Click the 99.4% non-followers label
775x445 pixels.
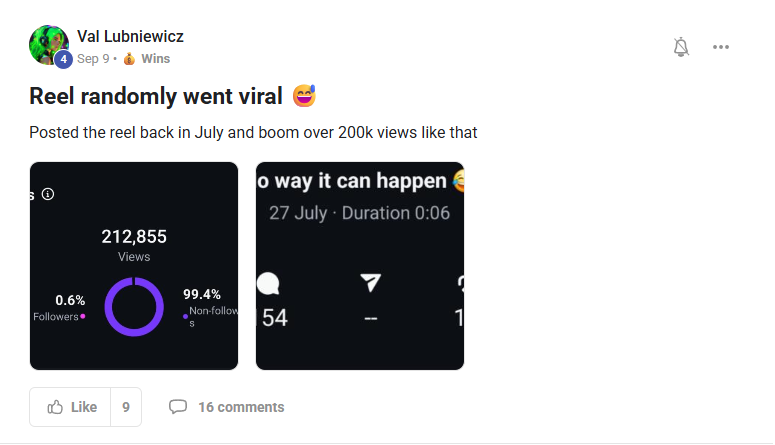[201, 295]
